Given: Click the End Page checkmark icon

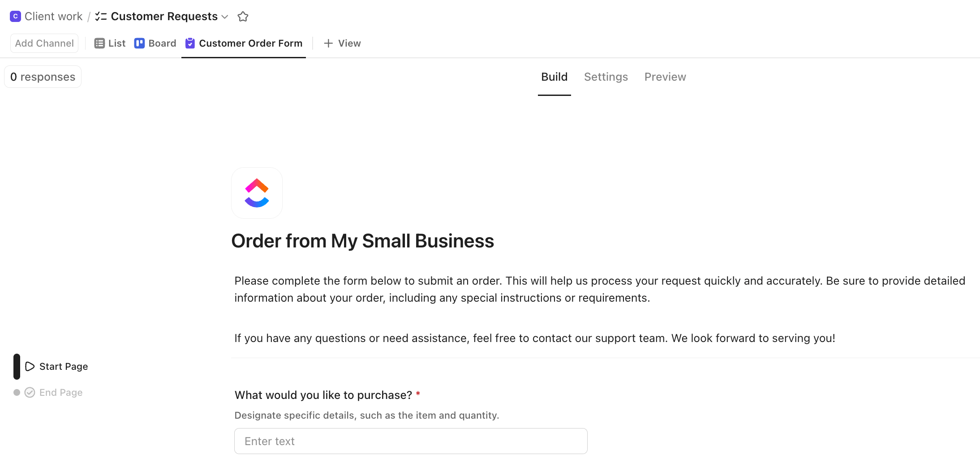Looking at the screenshot, I should [x=30, y=392].
